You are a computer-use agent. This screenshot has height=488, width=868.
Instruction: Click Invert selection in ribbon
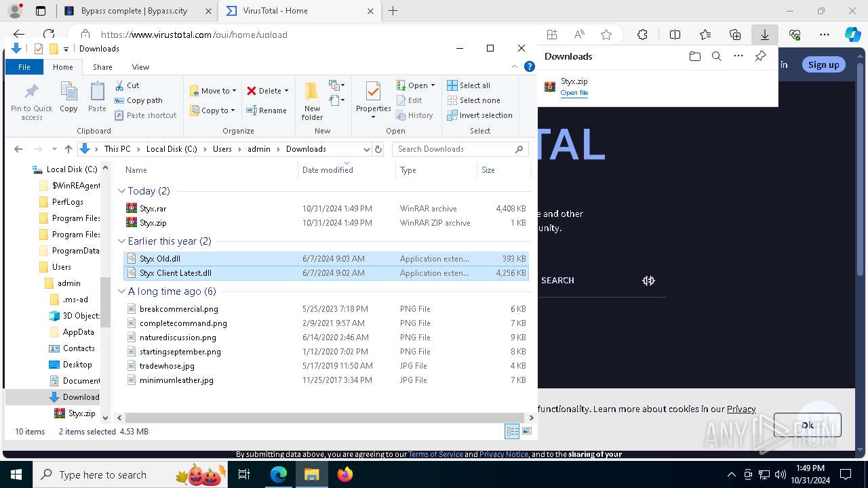point(479,115)
